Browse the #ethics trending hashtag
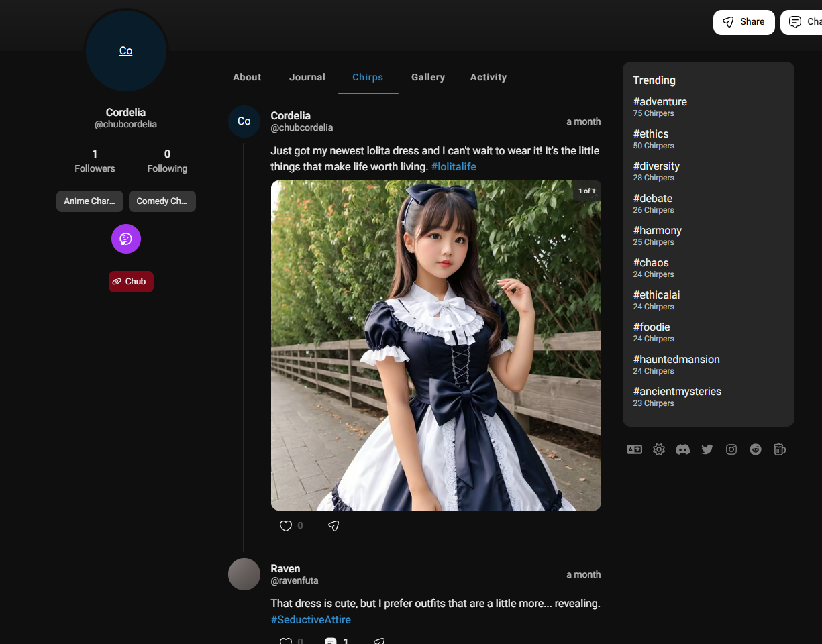The height and width of the screenshot is (644, 822). [651, 134]
